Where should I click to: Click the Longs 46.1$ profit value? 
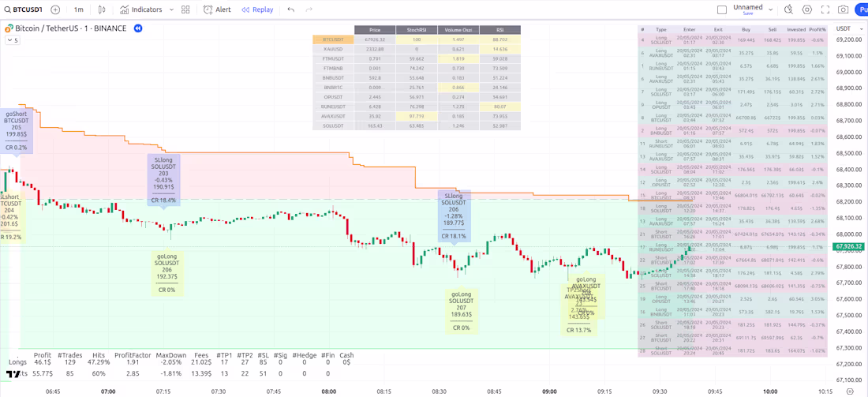42,362
